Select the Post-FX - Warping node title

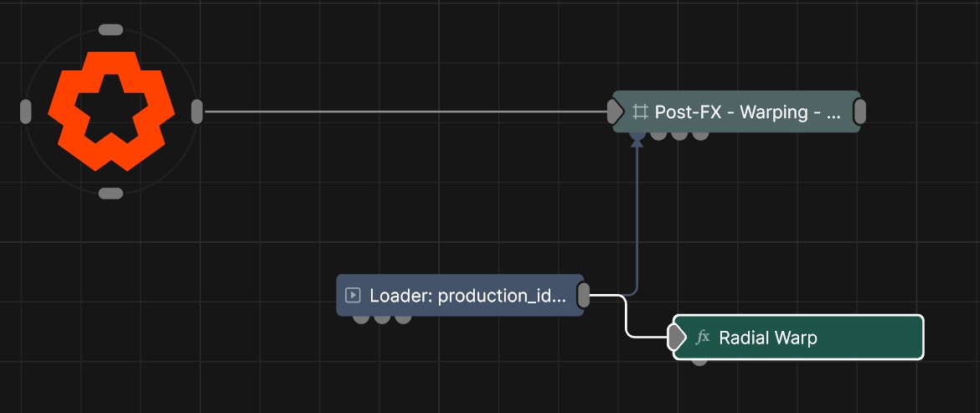[x=747, y=111]
